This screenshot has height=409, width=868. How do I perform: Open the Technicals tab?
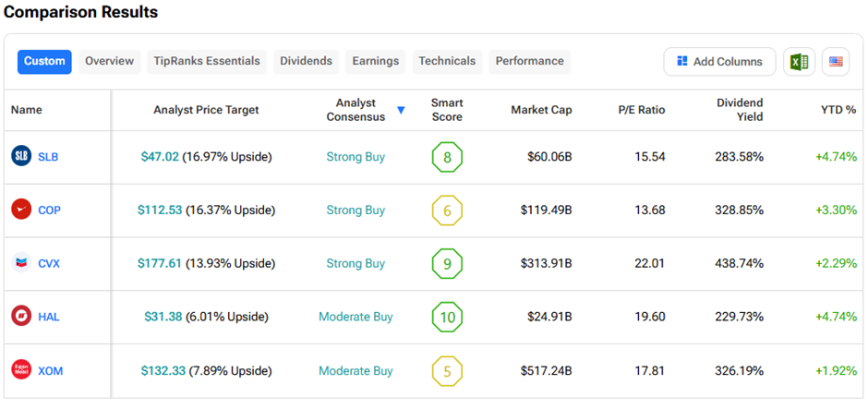coord(447,62)
